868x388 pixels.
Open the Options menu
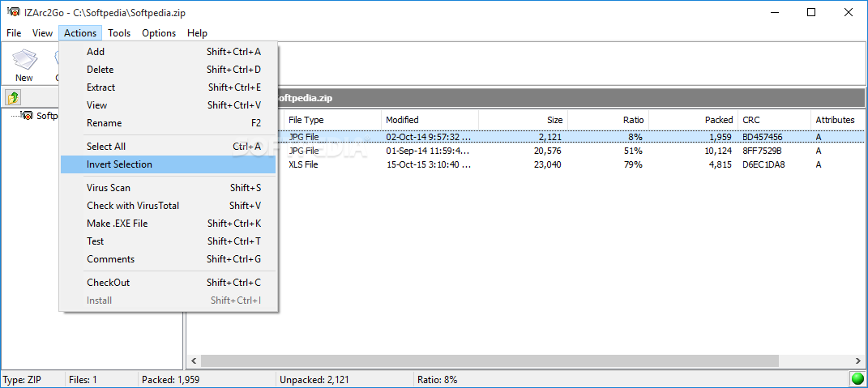pos(159,33)
